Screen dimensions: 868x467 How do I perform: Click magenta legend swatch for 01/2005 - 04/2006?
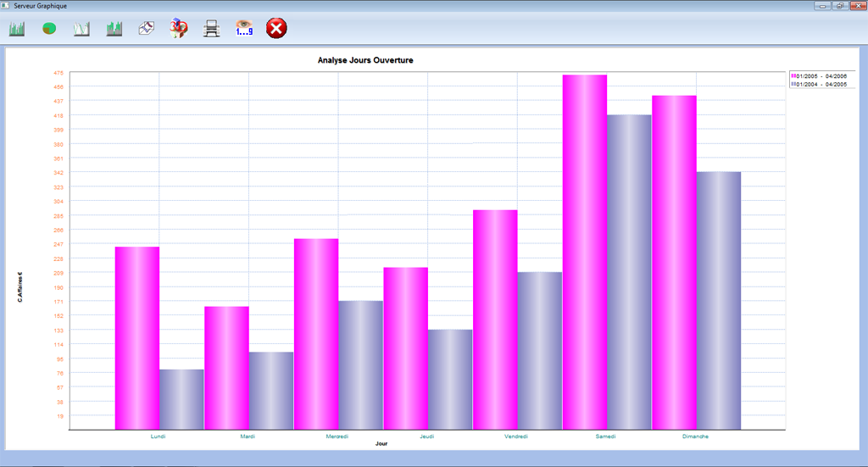point(793,76)
